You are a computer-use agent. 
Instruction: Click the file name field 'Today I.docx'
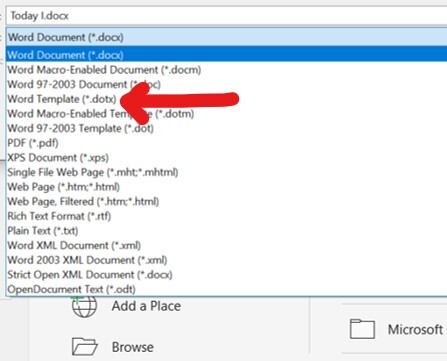pos(227,16)
